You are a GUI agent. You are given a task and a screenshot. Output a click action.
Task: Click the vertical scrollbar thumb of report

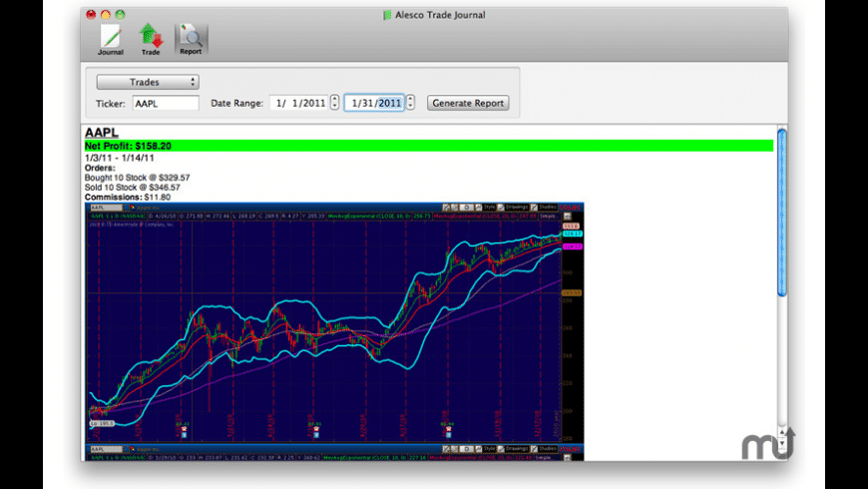click(x=781, y=213)
